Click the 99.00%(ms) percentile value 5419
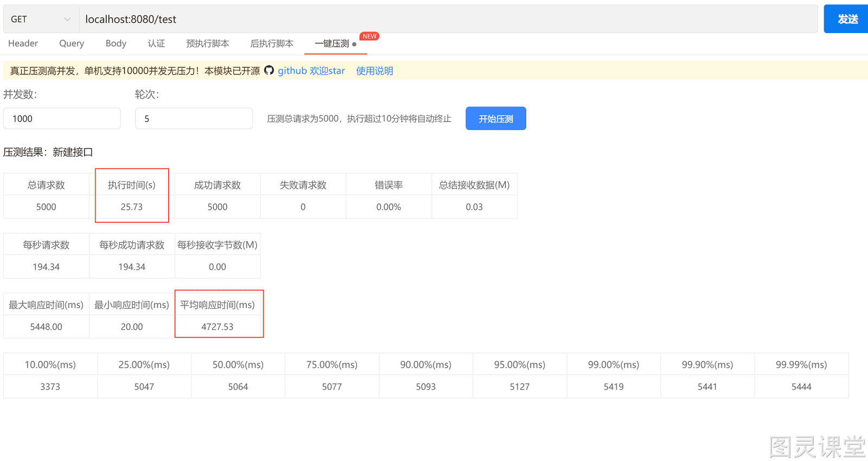This screenshot has height=461, width=868. click(614, 387)
